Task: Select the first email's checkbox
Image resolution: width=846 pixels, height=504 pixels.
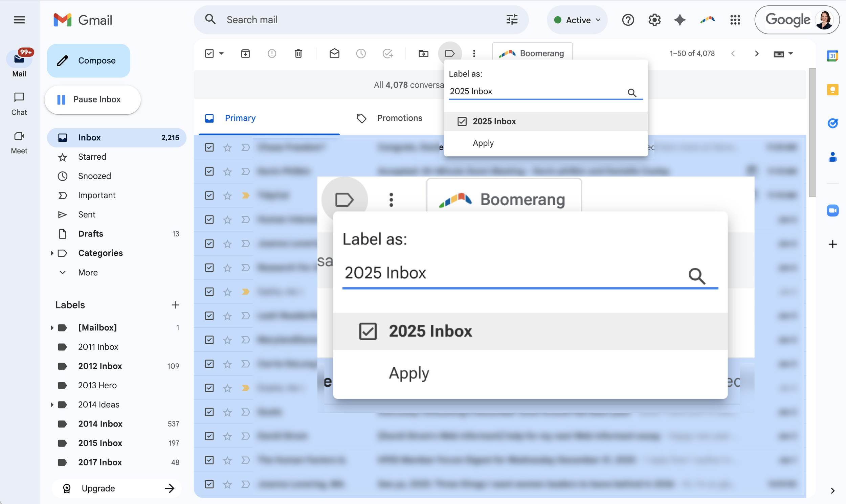Action: click(x=209, y=147)
